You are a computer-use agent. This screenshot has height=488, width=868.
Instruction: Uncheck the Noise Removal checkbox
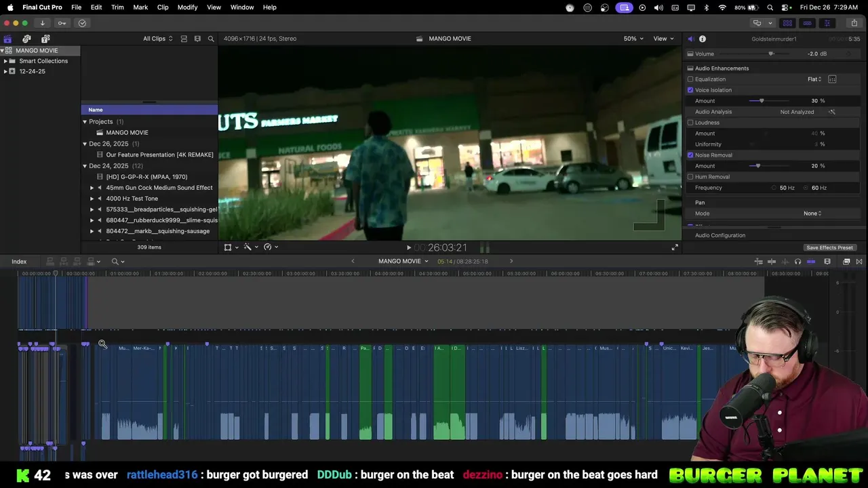(x=690, y=155)
